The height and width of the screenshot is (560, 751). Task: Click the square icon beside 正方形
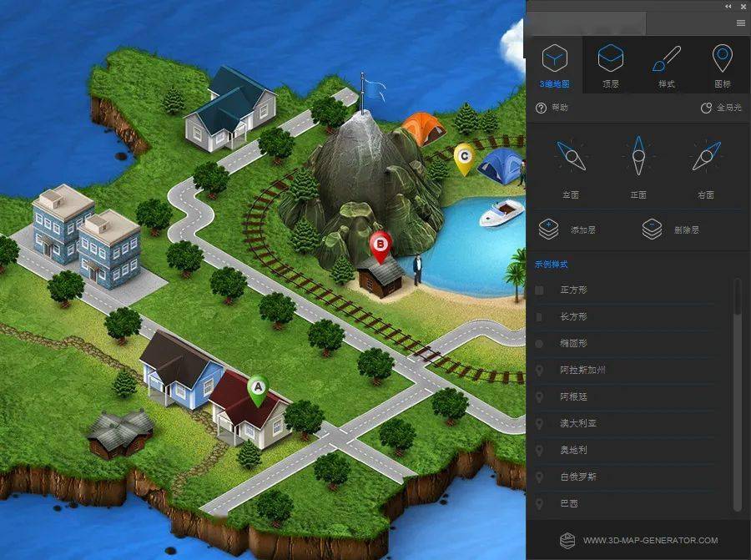(539, 290)
